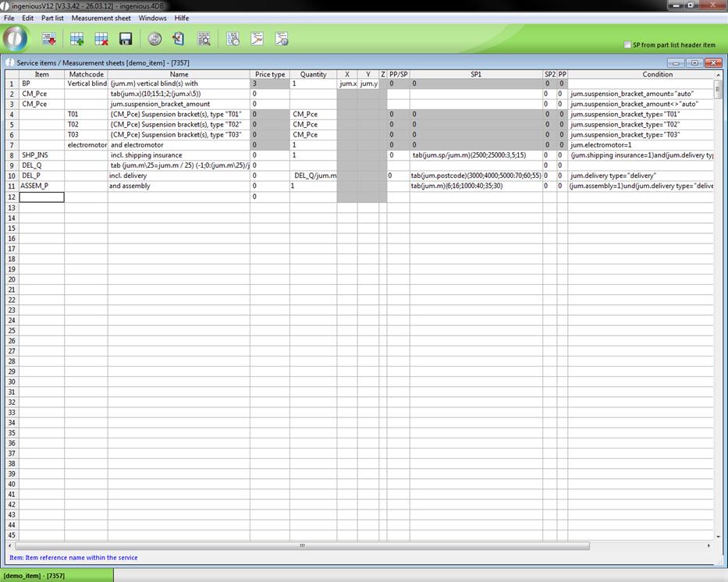Image resolution: width=728 pixels, height=582 pixels.
Task: Click the add table row icon
Action: click(76, 39)
